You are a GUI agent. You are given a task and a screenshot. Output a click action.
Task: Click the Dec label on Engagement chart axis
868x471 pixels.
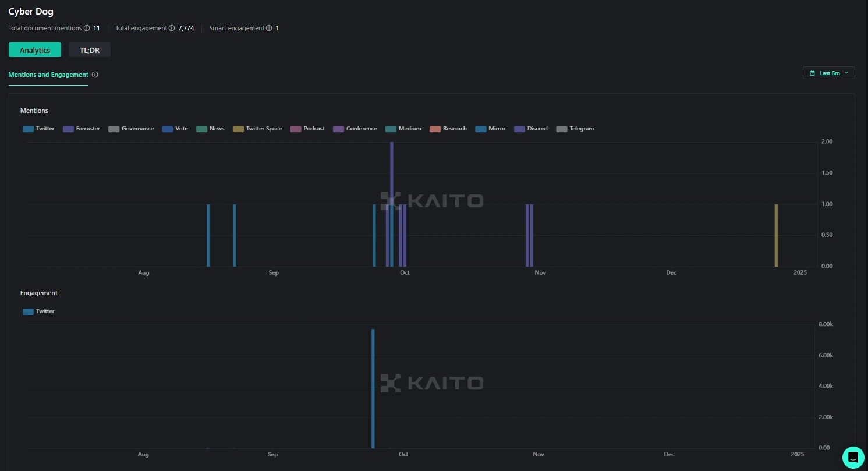[669, 454]
